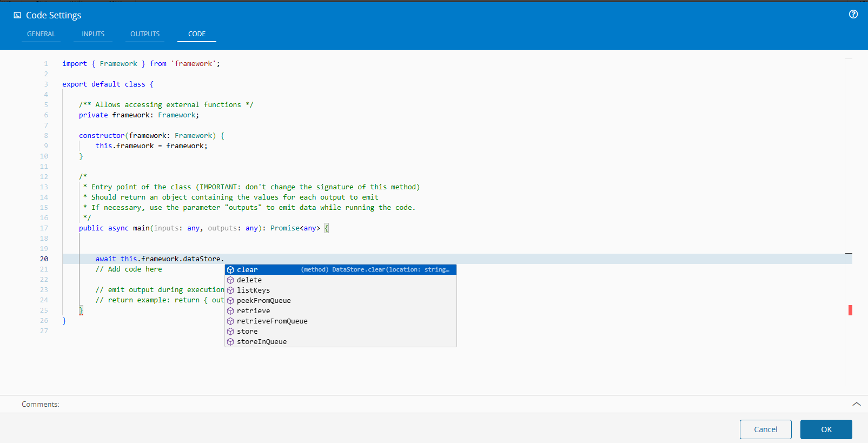
Task: Pick peekFromQueue from the suggestion list
Action: 341,301
